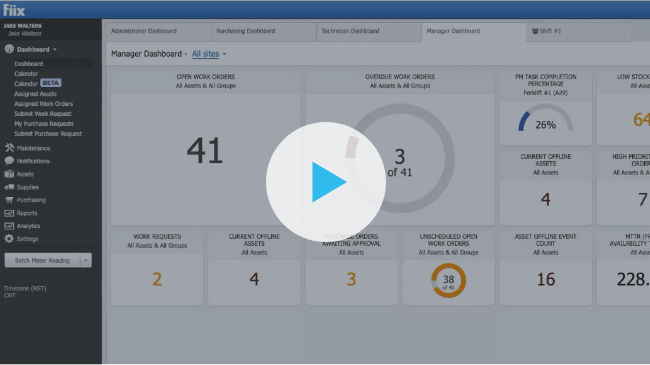Click the Maintenance menu label
Viewport: 650px width, 365px height.
click(x=34, y=148)
